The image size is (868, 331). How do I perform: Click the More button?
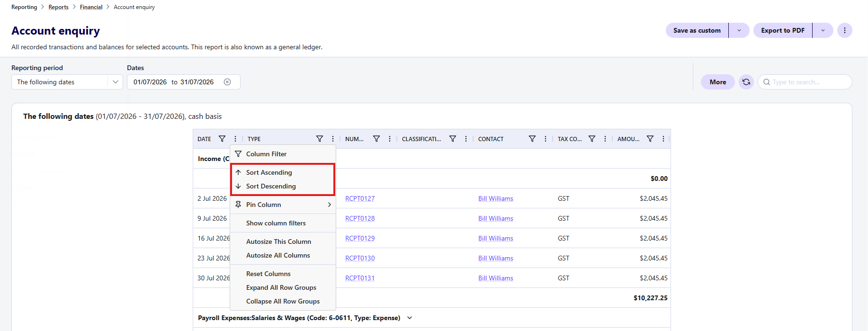[x=718, y=82]
